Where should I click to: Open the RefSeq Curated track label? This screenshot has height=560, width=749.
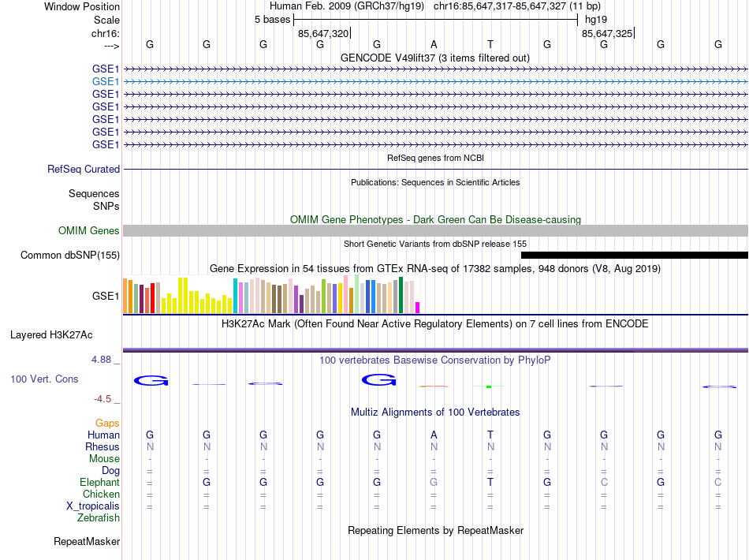click(x=84, y=169)
